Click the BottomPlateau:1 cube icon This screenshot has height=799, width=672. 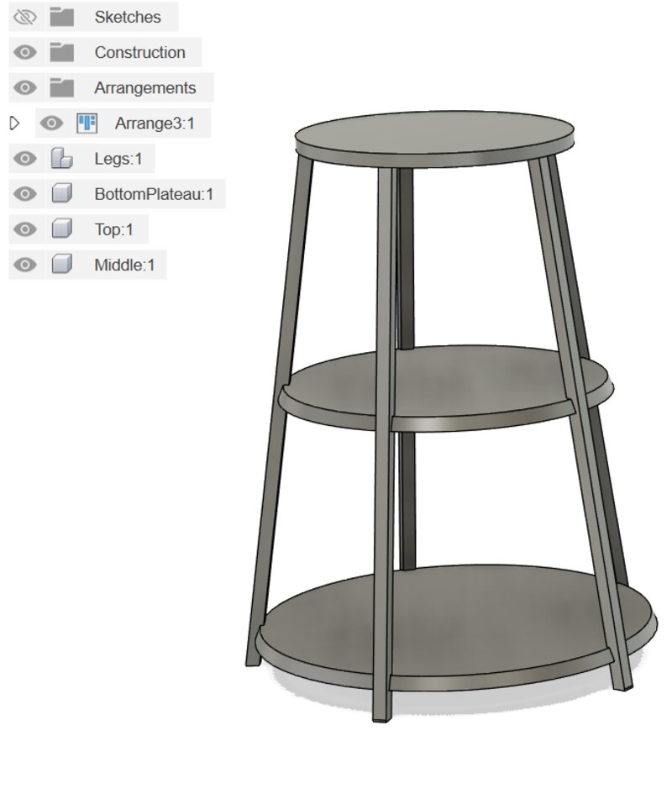tap(61, 193)
